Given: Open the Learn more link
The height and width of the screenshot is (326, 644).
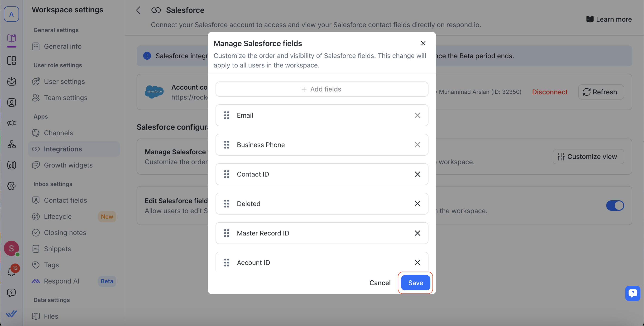Looking at the screenshot, I should pyautogui.click(x=609, y=19).
